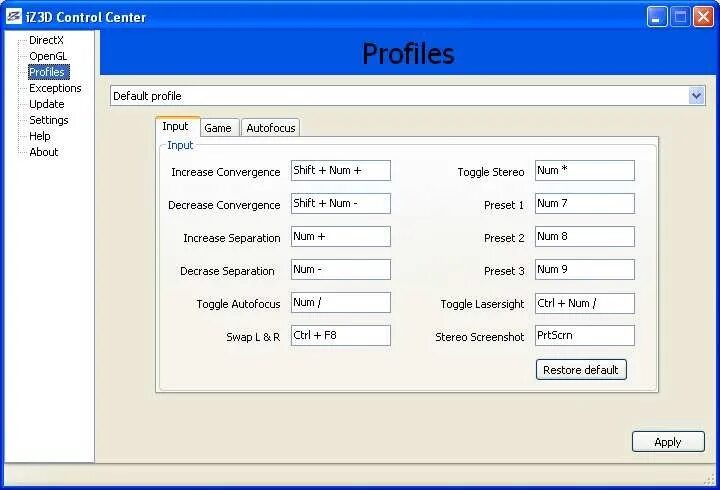Image resolution: width=720 pixels, height=490 pixels.
Task: Open the Help entry in sidebar
Action: tap(39, 136)
